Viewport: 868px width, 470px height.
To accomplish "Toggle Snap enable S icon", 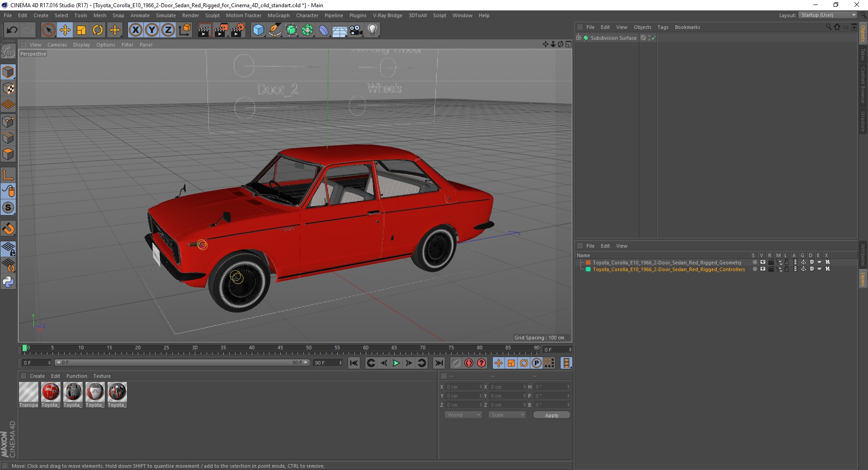I will (8, 208).
